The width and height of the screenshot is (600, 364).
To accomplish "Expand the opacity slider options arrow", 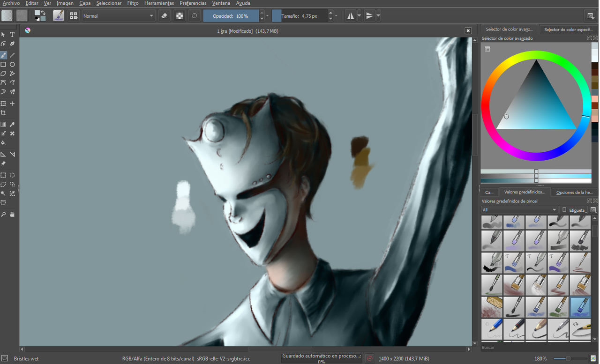I will pyautogui.click(x=267, y=15).
